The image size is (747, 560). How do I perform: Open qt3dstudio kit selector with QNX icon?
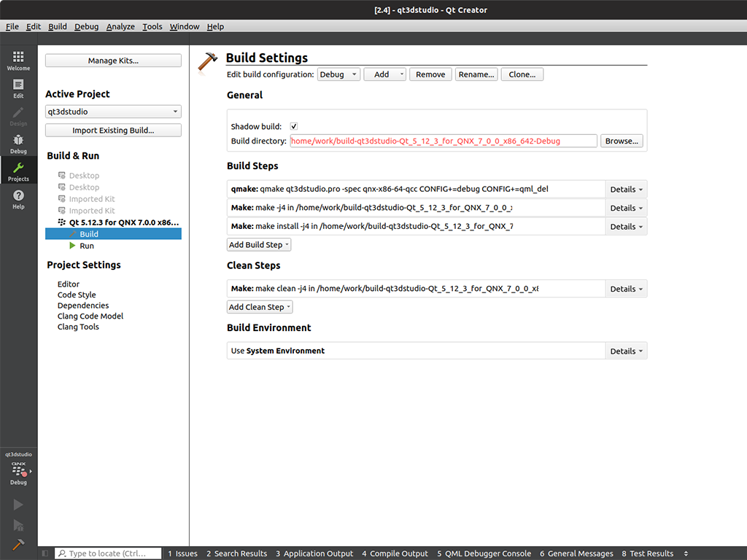(x=18, y=469)
